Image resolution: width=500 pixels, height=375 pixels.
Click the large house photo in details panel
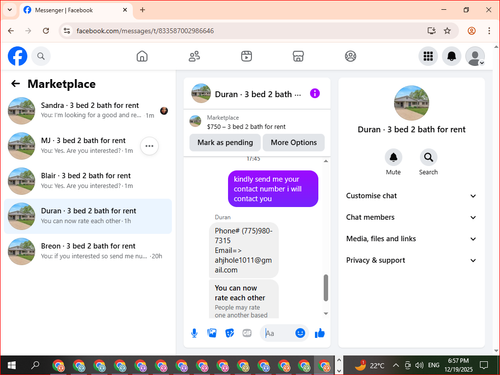411,103
